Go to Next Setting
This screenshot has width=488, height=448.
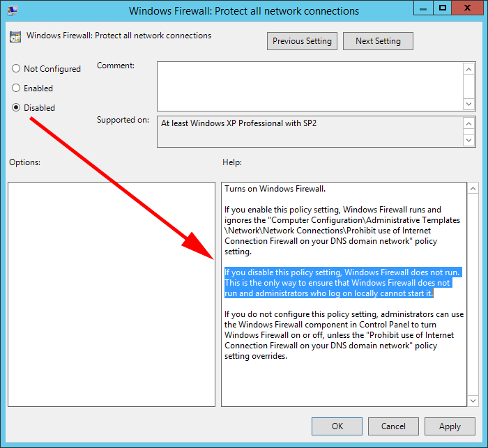click(378, 41)
